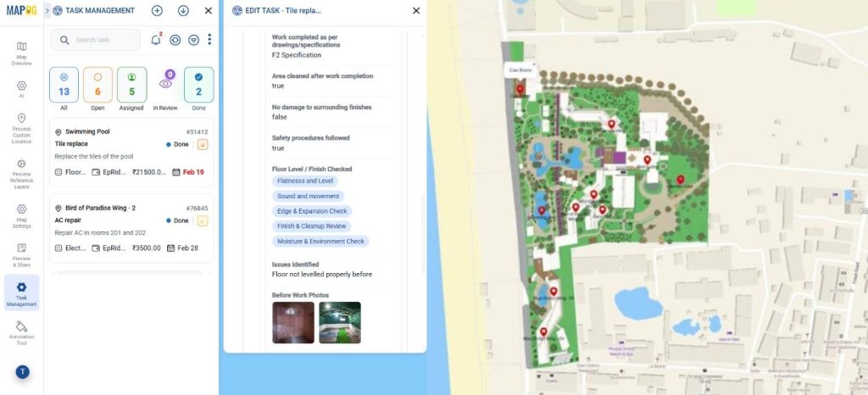The width and height of the screenshot is (868, 395).
Task: Collapse the panel with the chevron arrow
Action: pyautogui.click(x=47, y=11)
